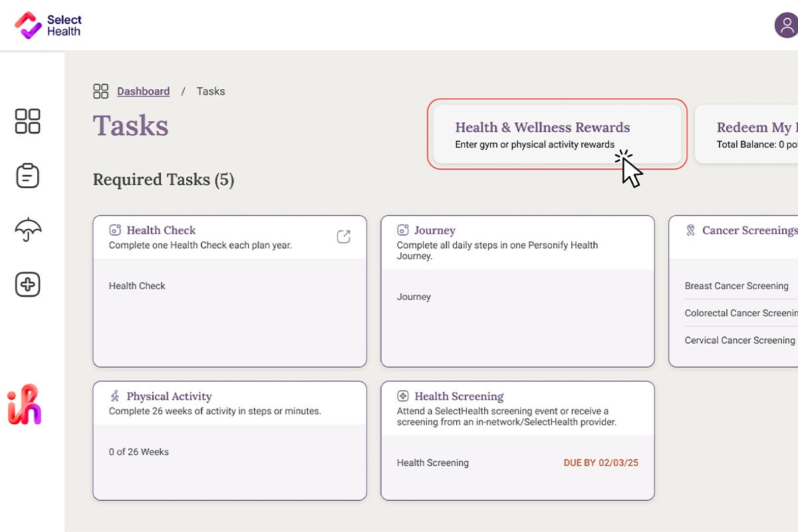This screenshot has width=798, height=532.
Task: Select the Health Screening task row
Action: point(517,463)
